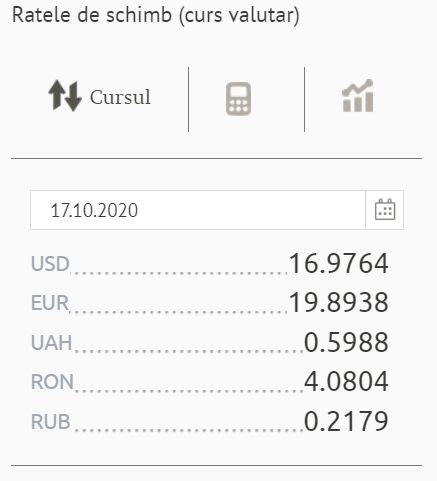Click the dotted line in USD row

click(179, 273)
